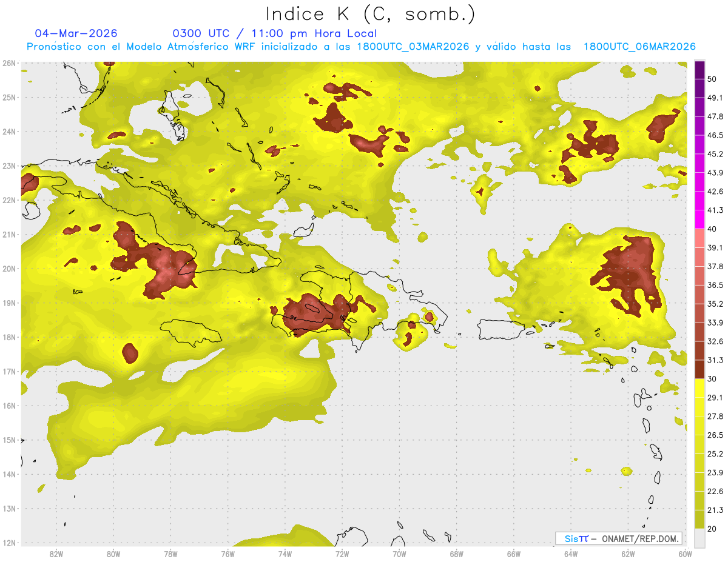The height and width of the screenshot is (562, 728).
Task: Click the magenta colorbar segment between 41.3 and 42.6
Action: pyautogui.click(x=699, y=201)
